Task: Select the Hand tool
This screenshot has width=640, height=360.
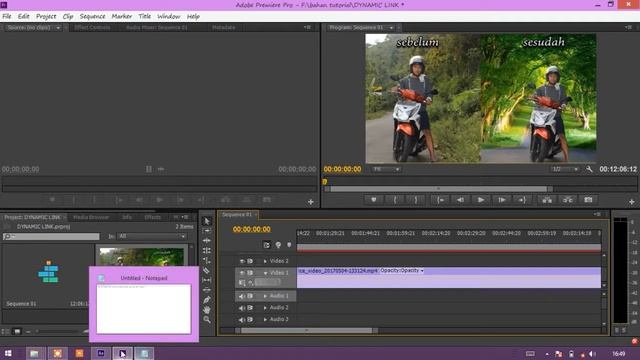Action: (207, 310)
